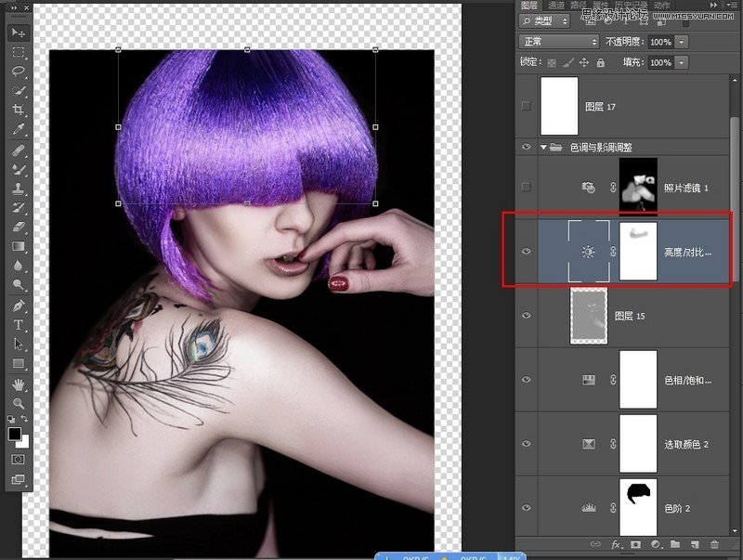Screen dimensions: 743x560
Task: Click the layer effects fx icon
Action: point(615,544)
